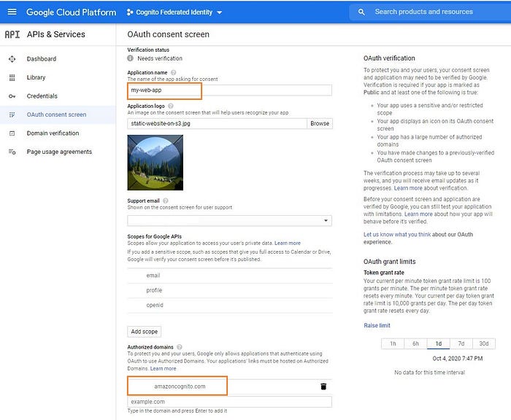Open the hamburger navigation menu
This screenshot has width=511, height=420.
click(12, 12)
